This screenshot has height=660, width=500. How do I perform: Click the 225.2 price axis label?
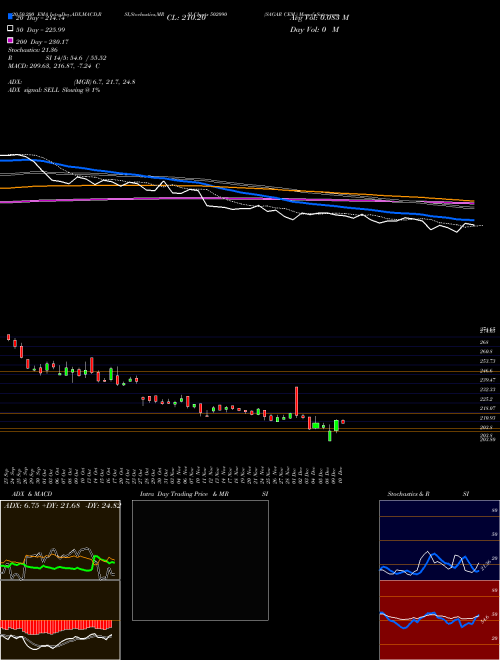pyautogui.click(x=487, y=399)
